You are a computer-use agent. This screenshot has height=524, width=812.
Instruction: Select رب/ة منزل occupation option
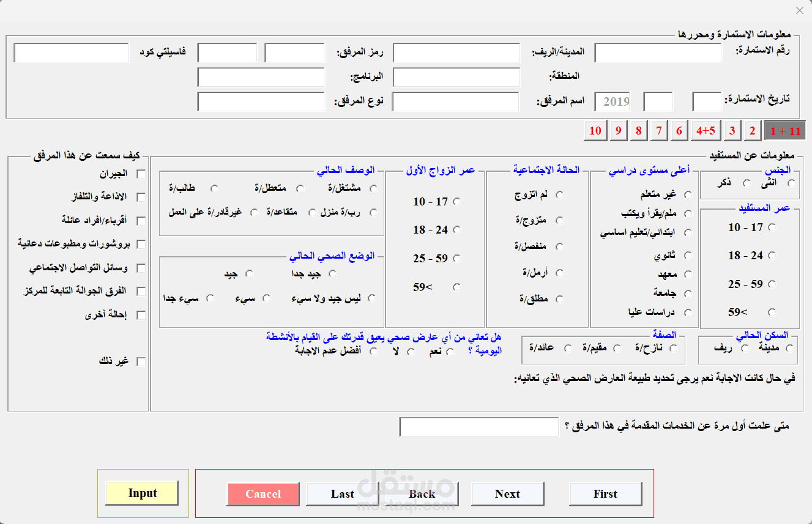pos(373,212)
